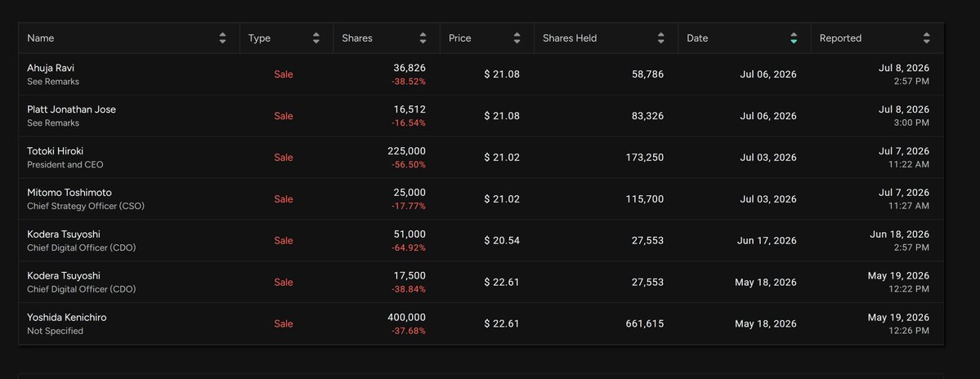Screen dimensions: 980x379
Task: Sort table by Type column arrows
Action: [x=316, y=38]
